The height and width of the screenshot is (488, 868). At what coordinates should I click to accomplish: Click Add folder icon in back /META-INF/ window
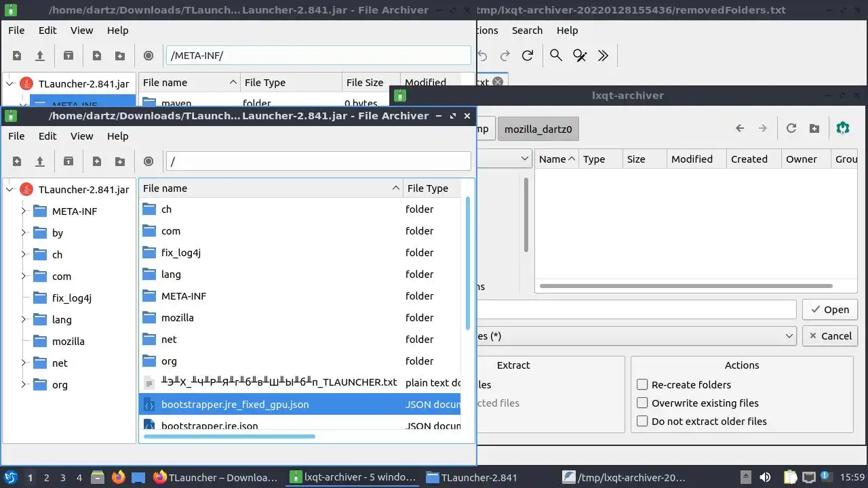120,56
